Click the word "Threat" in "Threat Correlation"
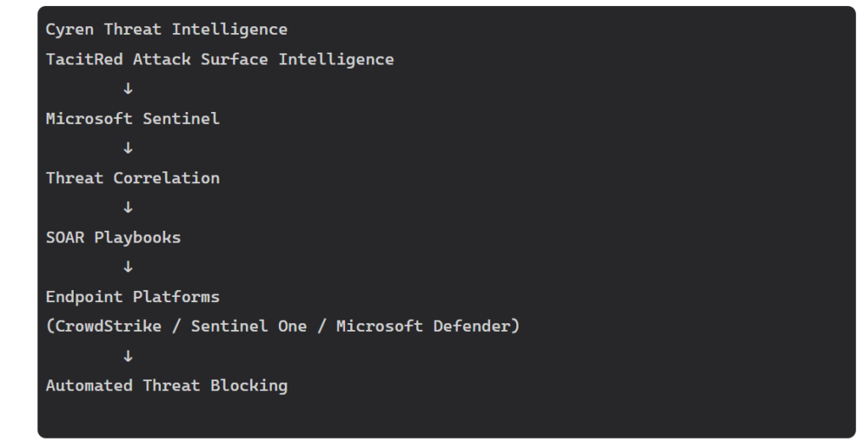The width and height of the screenshot is (868, 448). 75,178
